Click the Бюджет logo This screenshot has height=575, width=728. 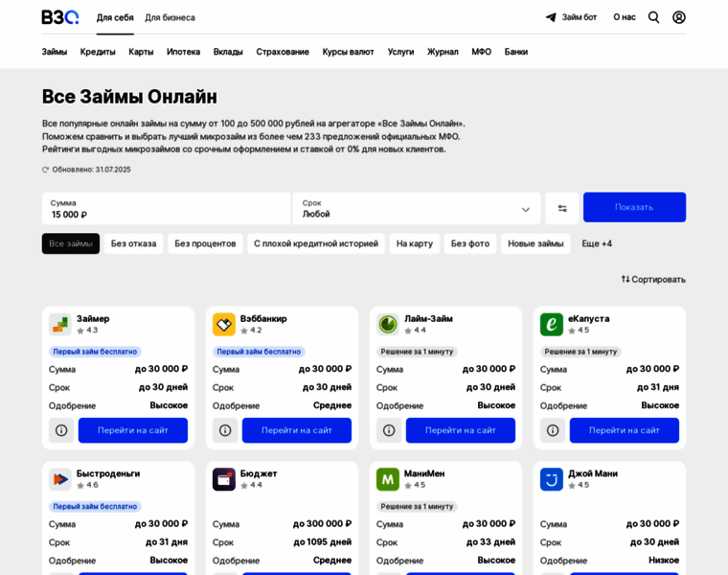224,479
